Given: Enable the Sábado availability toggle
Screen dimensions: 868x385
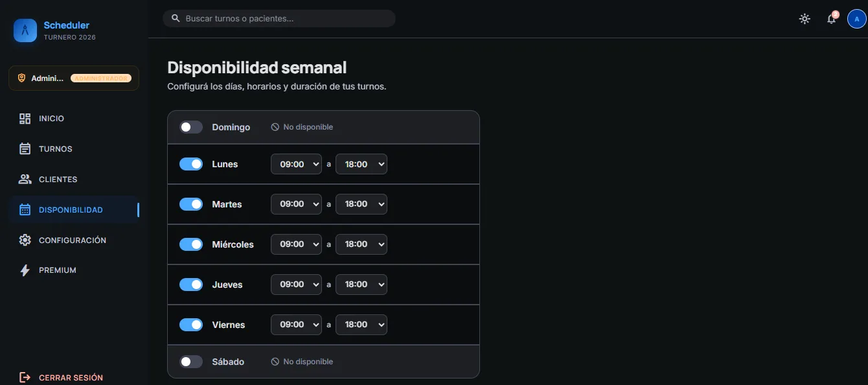Looking at the screenshot, I should pos(191,362).
